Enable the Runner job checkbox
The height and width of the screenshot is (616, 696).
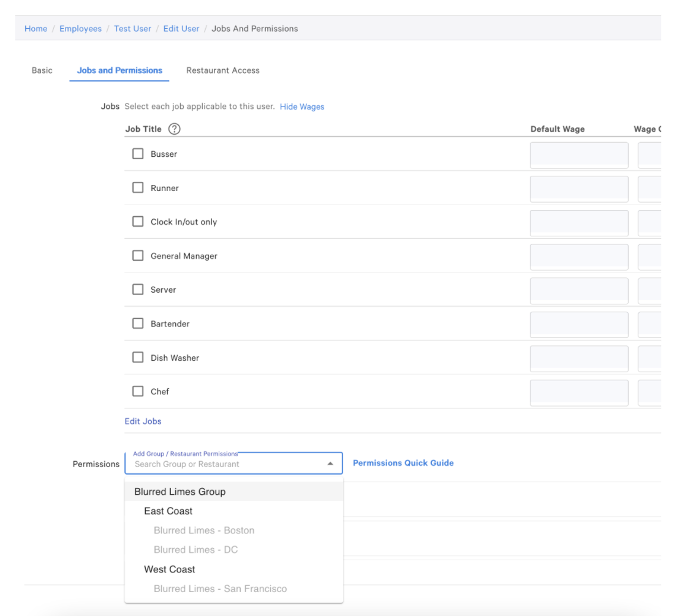138,188
